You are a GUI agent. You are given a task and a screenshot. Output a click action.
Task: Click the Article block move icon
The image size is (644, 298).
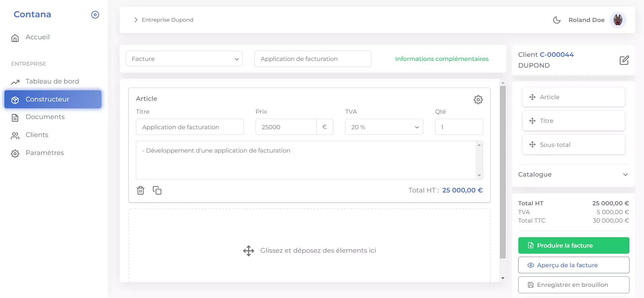click(532, 97)
